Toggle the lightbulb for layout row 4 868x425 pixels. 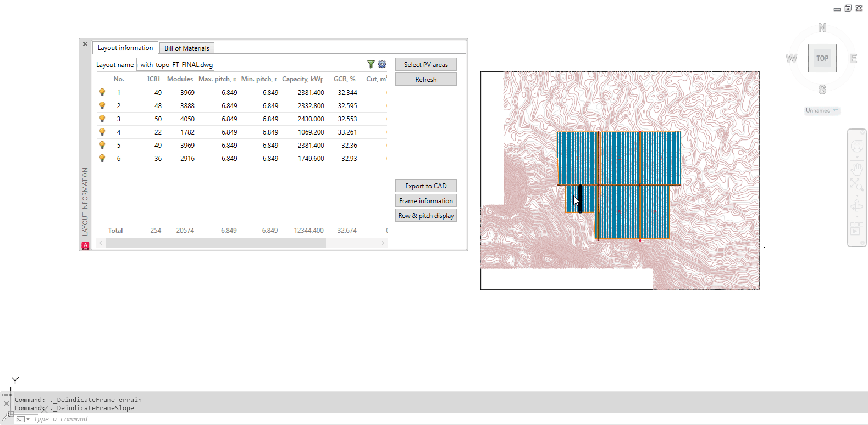click(102, 132)
